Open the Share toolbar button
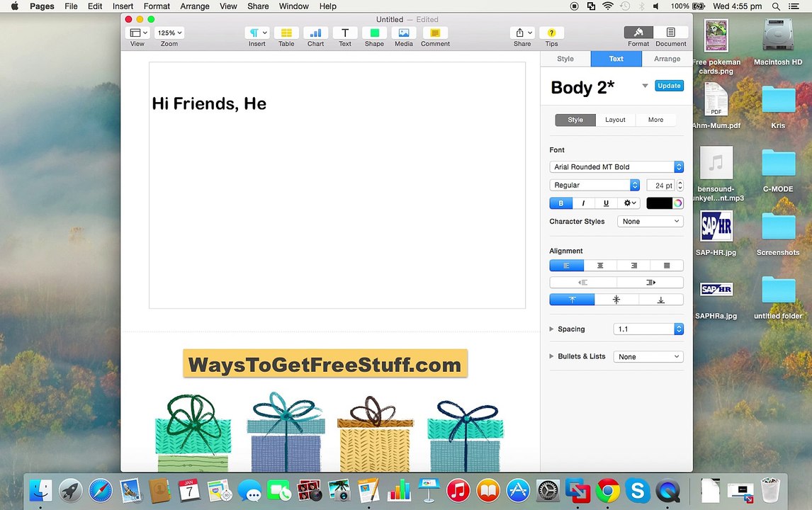This screenshot has height=510, width=812. [522, 33]
